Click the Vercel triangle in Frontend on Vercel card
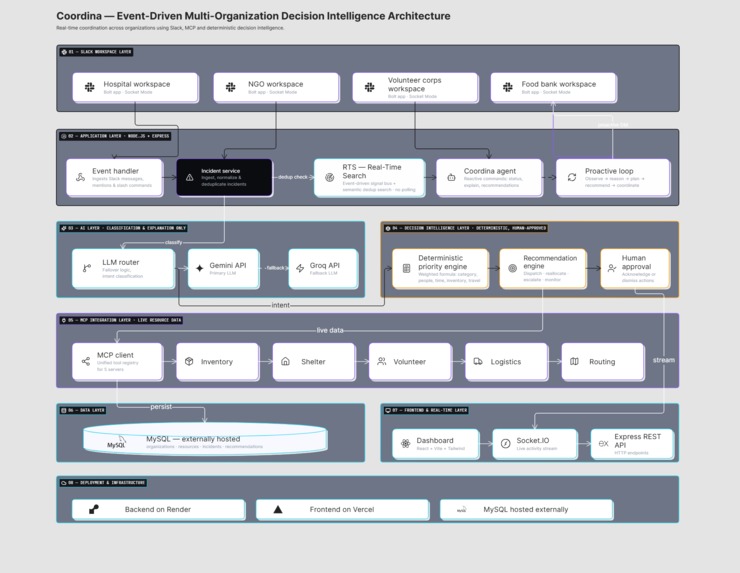 (278, 509)
